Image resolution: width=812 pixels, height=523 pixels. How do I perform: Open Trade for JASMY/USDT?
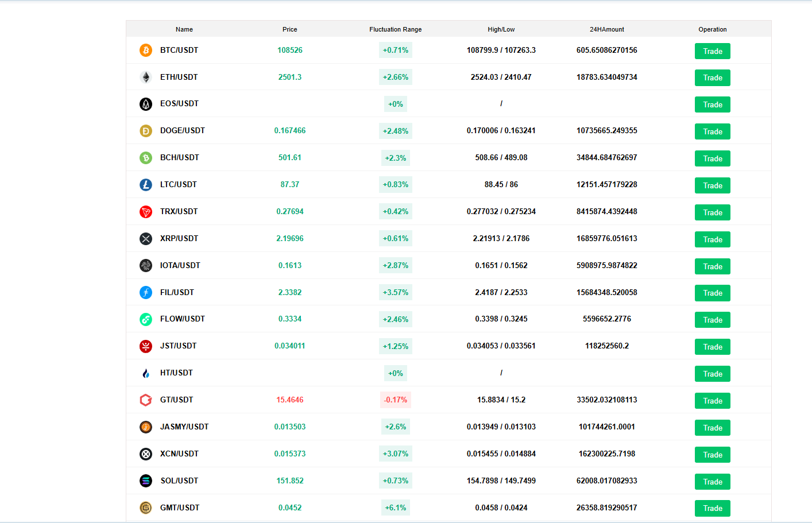click(x=713, y=428)
